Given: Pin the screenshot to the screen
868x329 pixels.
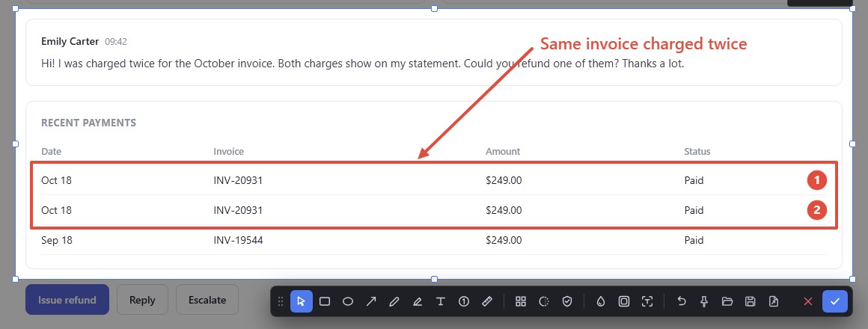Looking at the screenshot, I should (x=704, y=301).
